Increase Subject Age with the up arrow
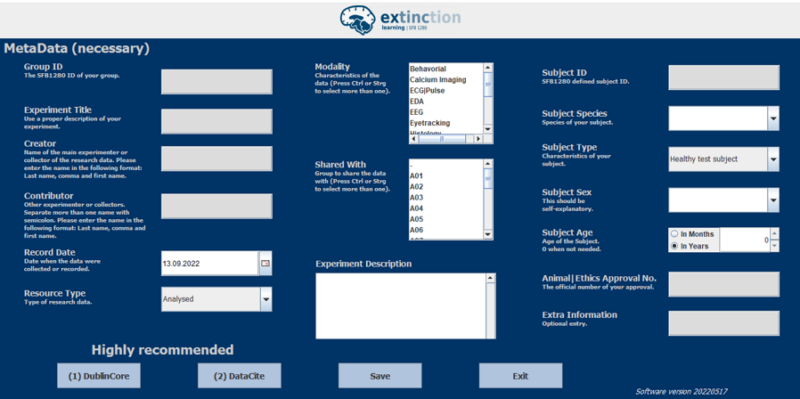Screen dimensions: 800x399 point(774,234)
